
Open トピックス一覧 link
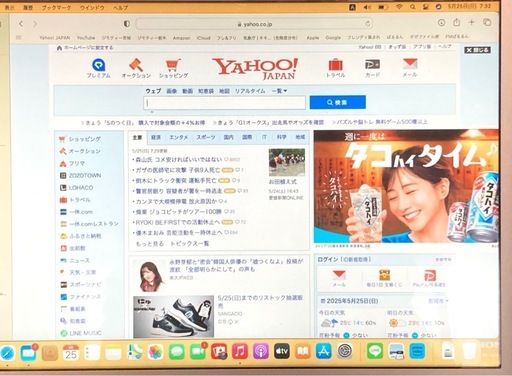point(190,244)
